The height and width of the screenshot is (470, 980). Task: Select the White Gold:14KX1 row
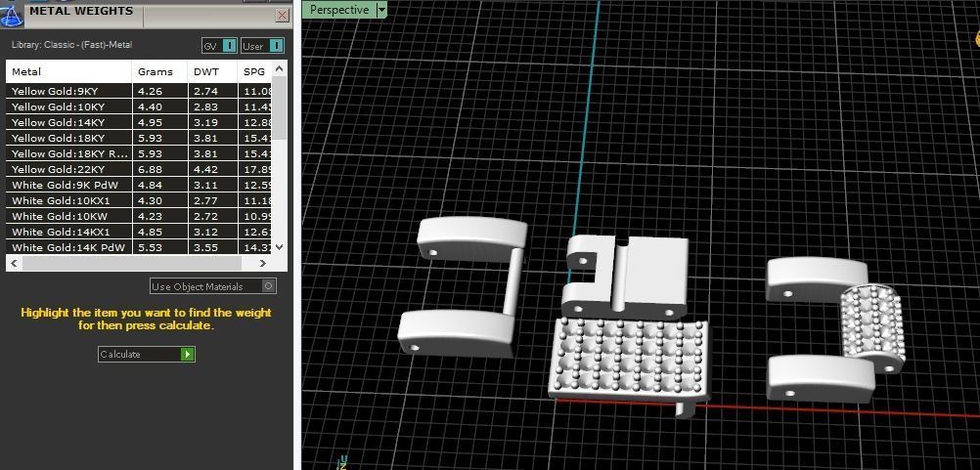click(139, 232)
